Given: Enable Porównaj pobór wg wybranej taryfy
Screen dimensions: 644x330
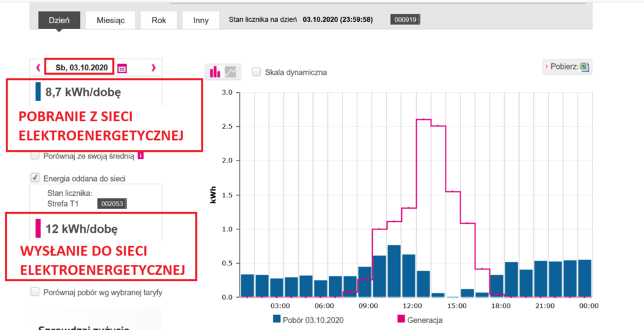Looking at the screenshot, I should pos(35,292).
